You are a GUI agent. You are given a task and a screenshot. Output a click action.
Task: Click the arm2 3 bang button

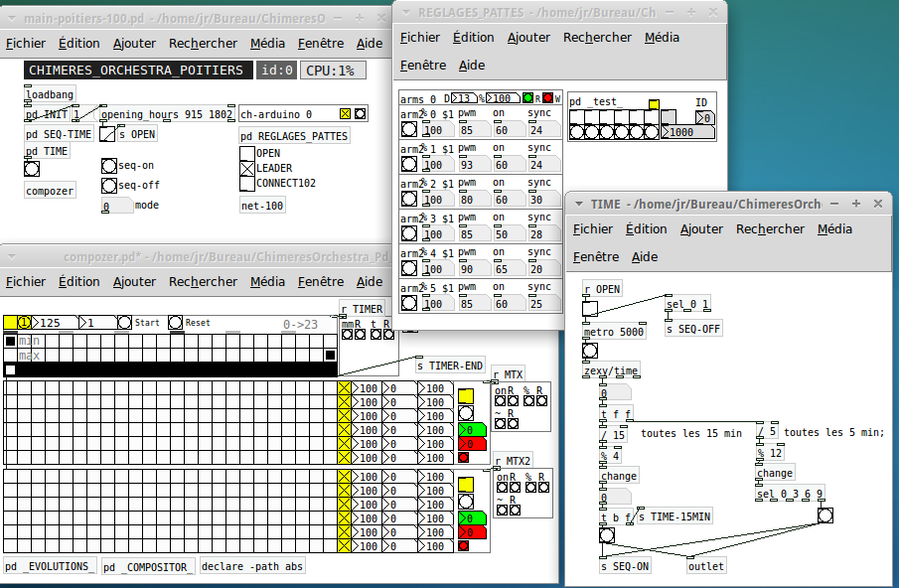tap(409, 233)
